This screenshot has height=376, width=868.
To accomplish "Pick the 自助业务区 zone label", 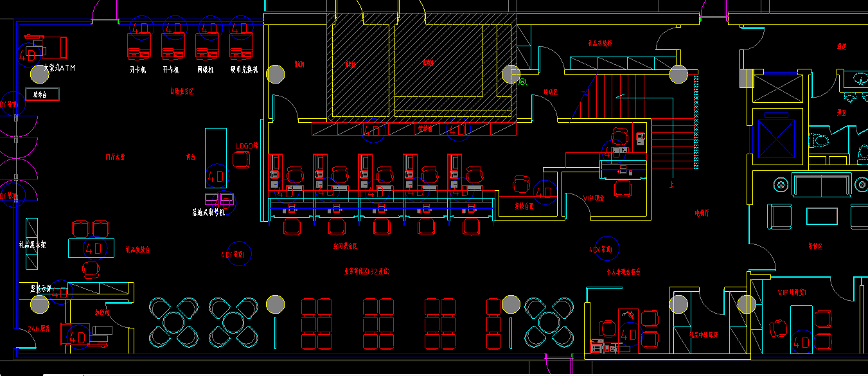I will coord(182,92).
